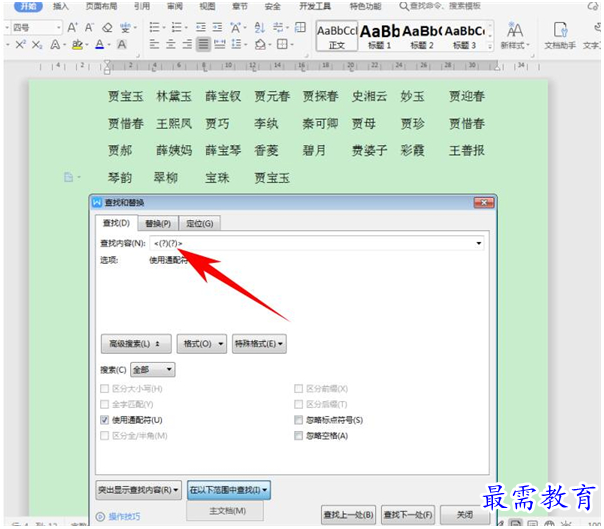Open the 审阅 ribbon tab
Screen dimensions: 604x529
(175, 6)
